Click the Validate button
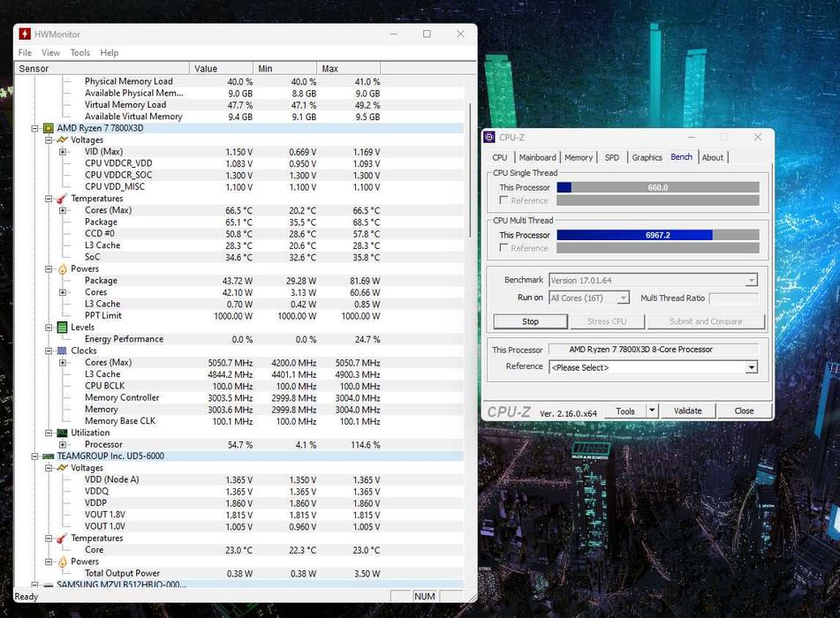840x618 pixels. pos(687,411)
